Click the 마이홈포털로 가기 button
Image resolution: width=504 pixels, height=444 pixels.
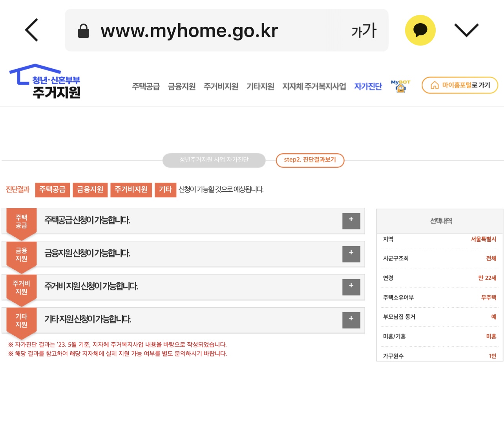click(460, 85)
